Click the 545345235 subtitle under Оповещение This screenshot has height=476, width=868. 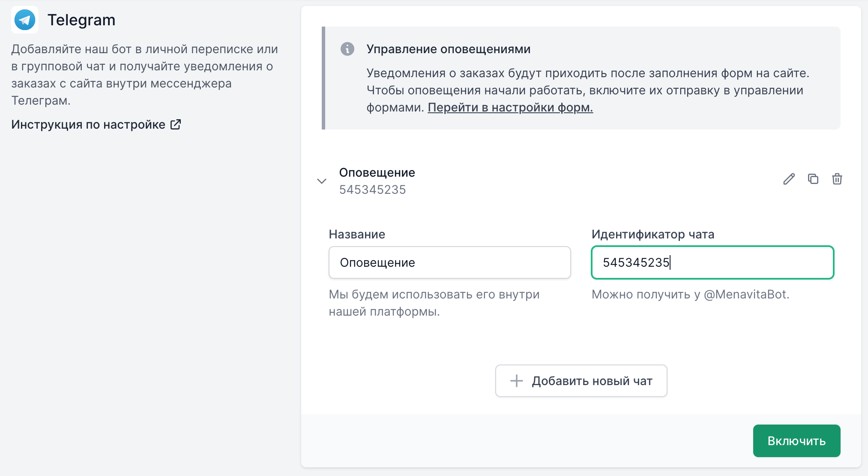372,190
